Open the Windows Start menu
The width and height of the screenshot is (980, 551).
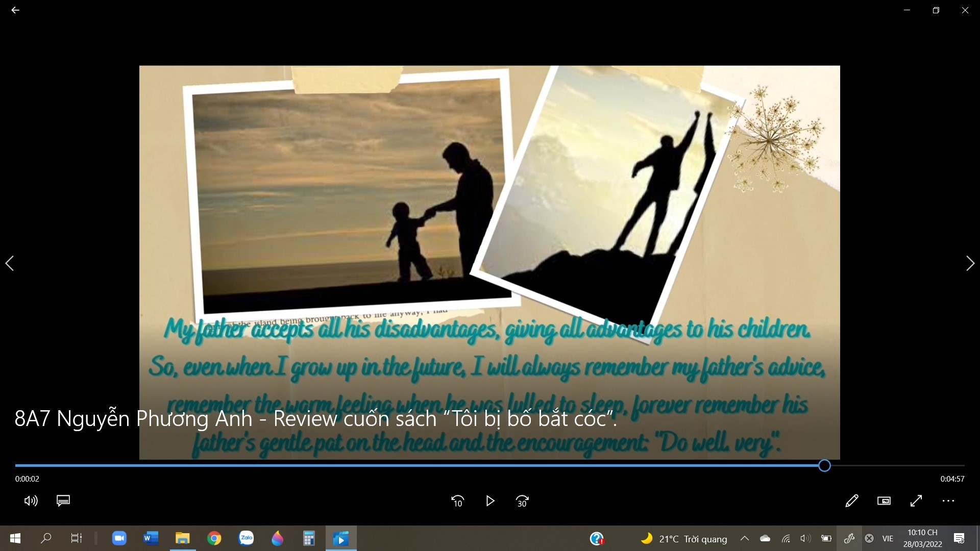pos(15,538)
